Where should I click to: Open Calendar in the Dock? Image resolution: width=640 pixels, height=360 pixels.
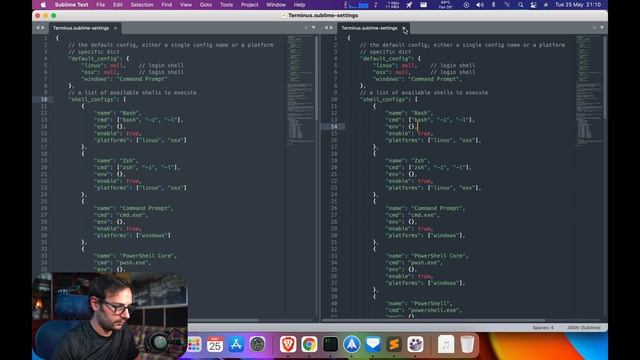215,344
